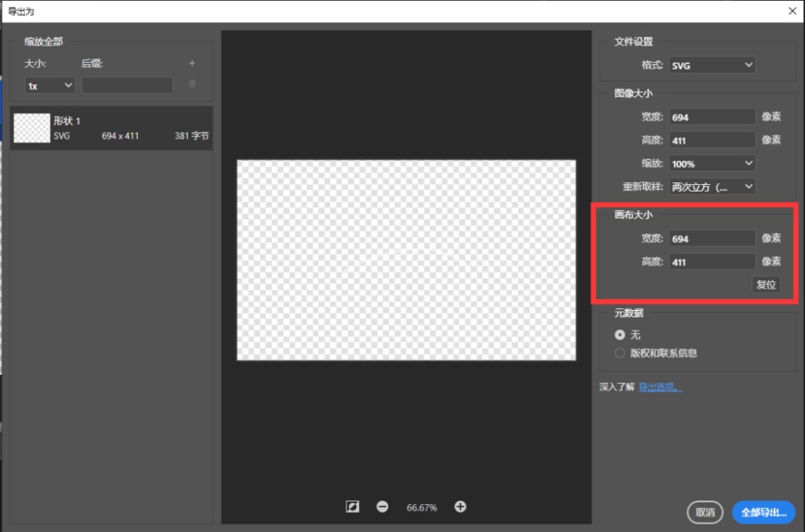Click the trash icon to delete scale
This screenshot has height=532, width=805.
click(192, 83)
